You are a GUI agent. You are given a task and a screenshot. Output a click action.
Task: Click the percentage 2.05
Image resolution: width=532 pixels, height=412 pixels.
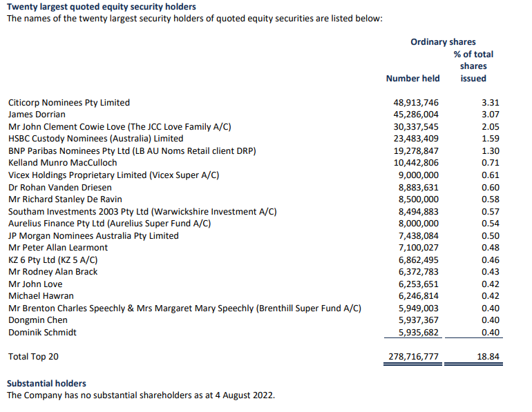(491, 127)
